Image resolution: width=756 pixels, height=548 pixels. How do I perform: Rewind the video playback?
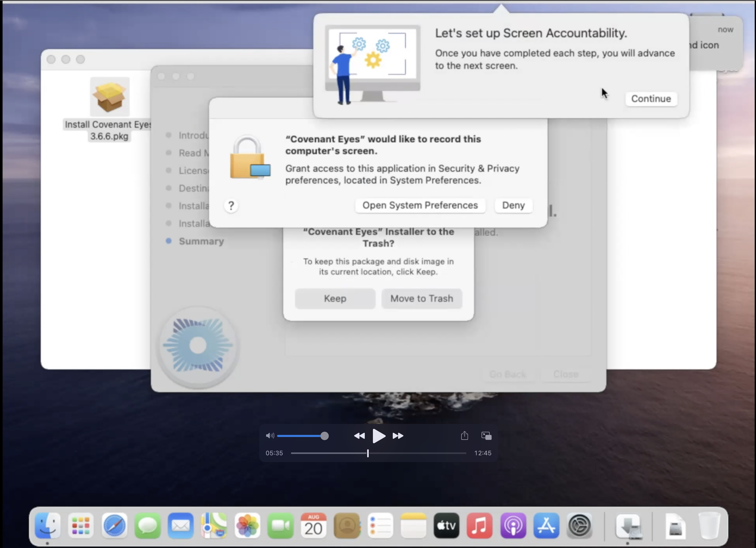coord(359,436)
